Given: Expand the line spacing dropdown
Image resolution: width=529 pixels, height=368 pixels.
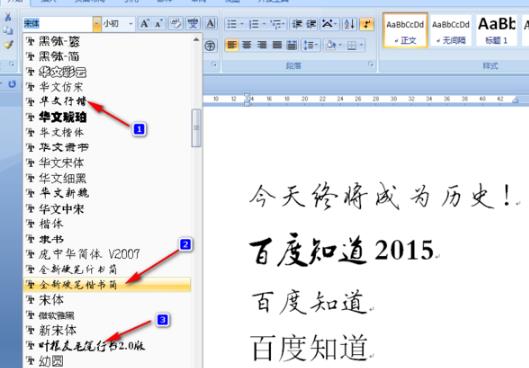Looking at the screenshot, I should point(310,45).
